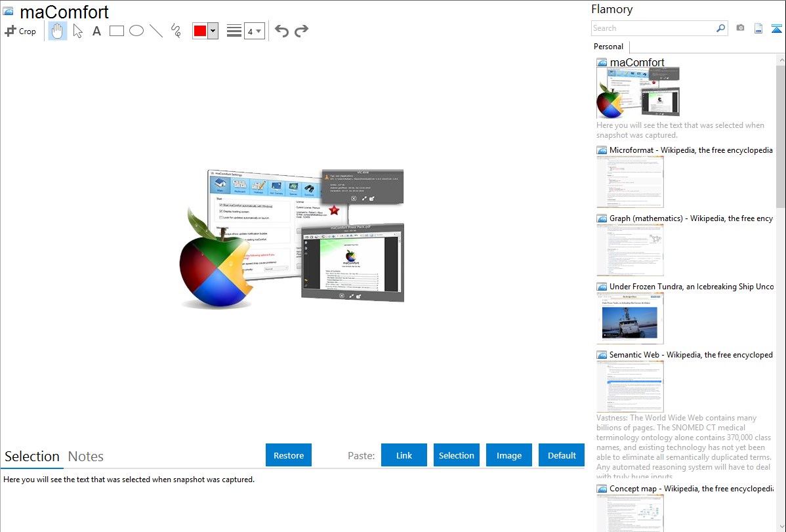Screen dimensions: 786x532
Task: Click the camera snapshot icon
Action: 740,28
